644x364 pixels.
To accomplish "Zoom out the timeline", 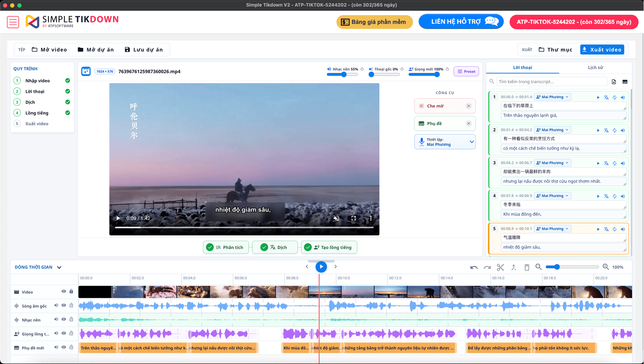I will (539, 267).
